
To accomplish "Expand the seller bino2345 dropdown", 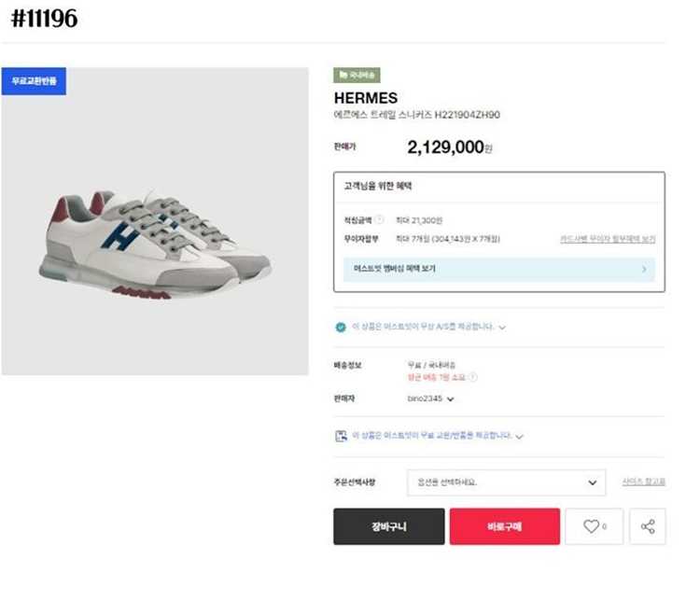I will click(451, 399).
